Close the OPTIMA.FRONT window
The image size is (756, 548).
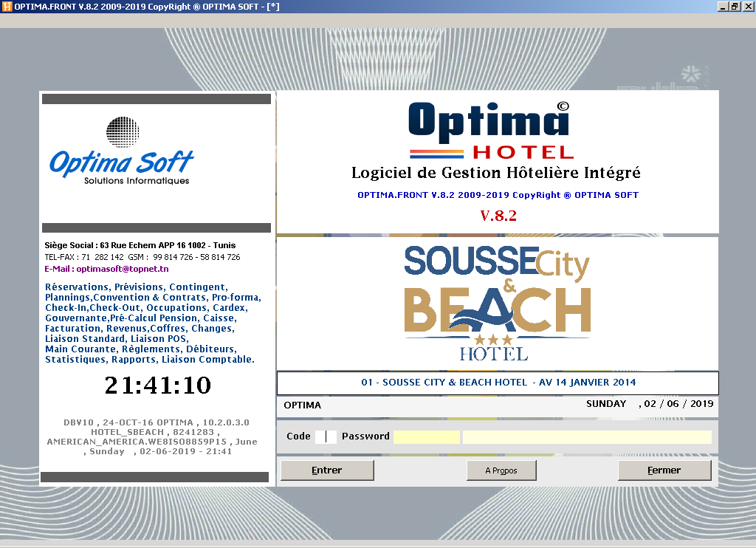[x=748, y=7]
